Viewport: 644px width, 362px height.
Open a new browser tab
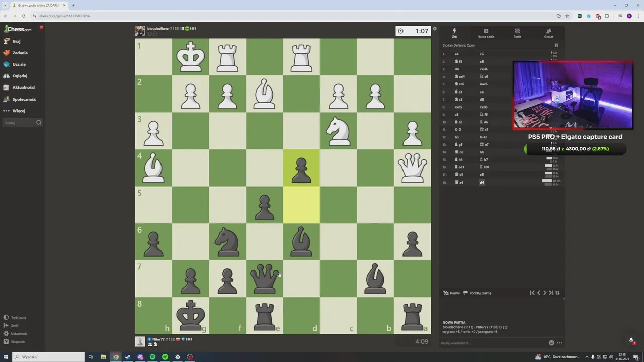(73, 5)
